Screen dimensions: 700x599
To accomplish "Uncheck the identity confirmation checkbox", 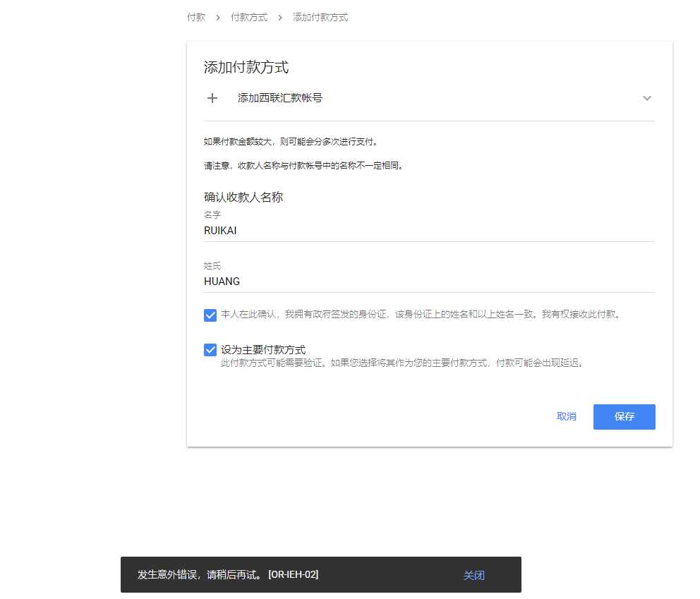I will pos(210,315).
